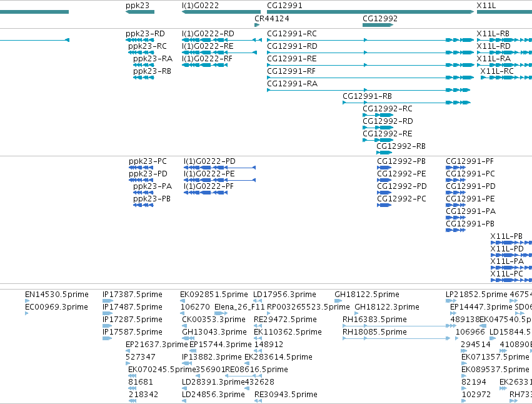Select EST LD17956.3prime

pos(284,295)
